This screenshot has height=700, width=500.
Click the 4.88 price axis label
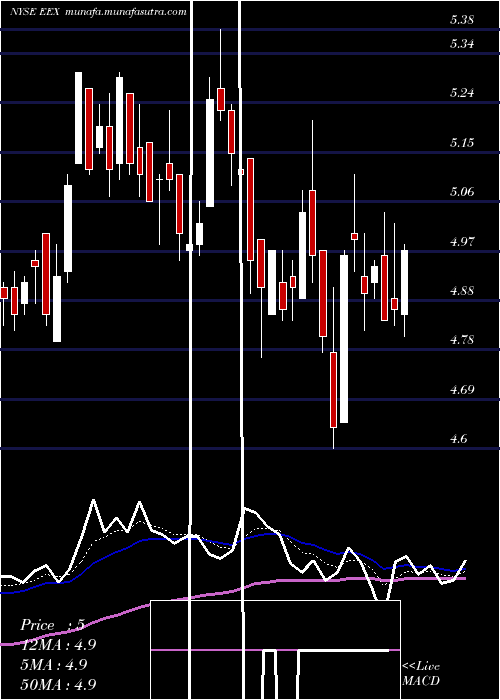[462, 291]
